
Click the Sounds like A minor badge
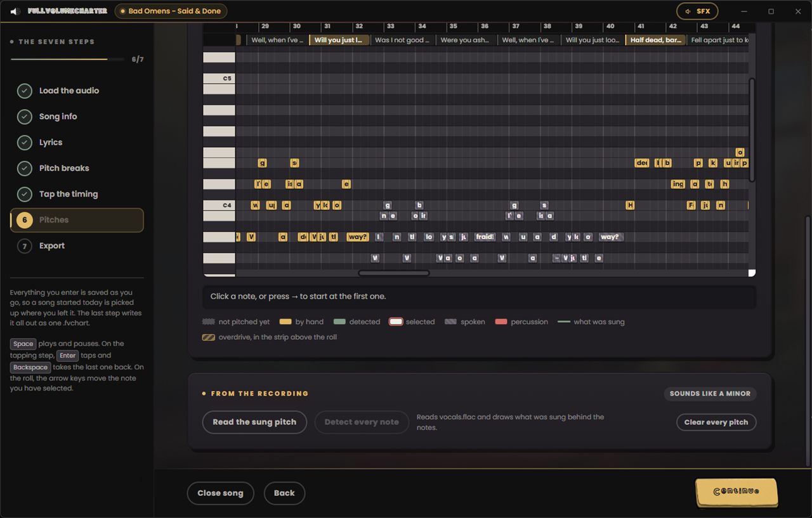tap(710, 394)
